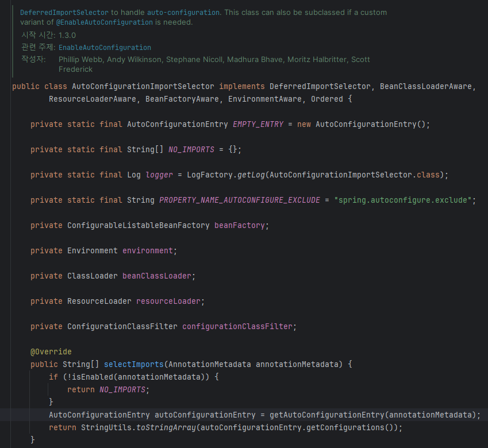Click the selectImports method name
The width and height of the screenshot is (488, 448).
133,364
